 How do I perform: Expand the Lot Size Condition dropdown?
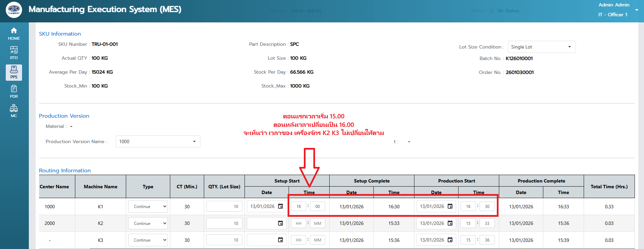coord(541,47)
